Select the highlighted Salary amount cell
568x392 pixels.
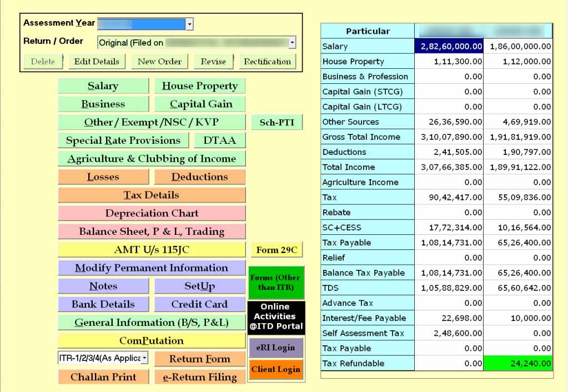[449, 47]
